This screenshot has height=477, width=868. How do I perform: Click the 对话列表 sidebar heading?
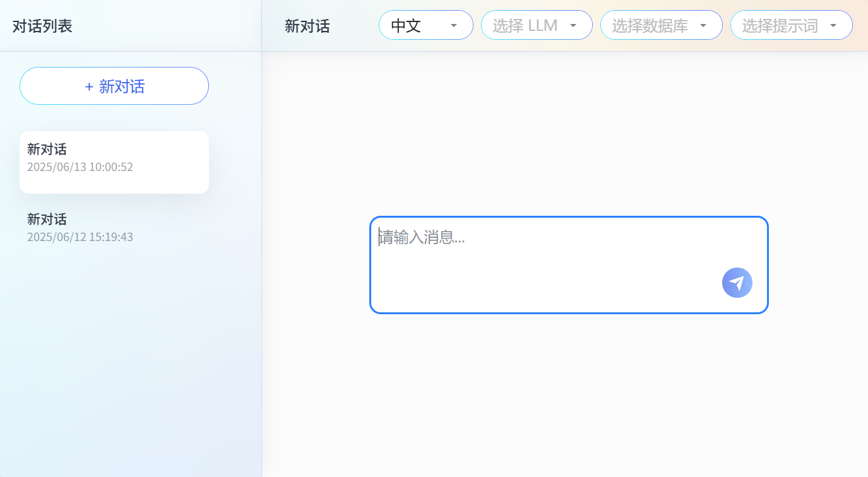coord(42,26)
